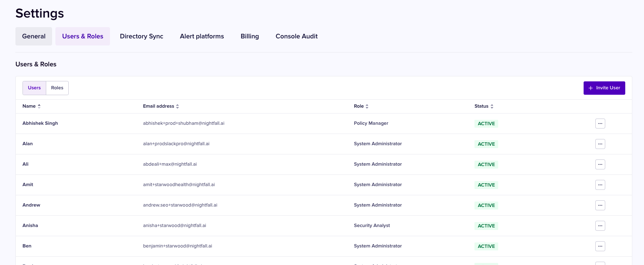Viewport: 644px width, 265px height.
Task: Select the Users view toggle
Action: coord(34,88)
